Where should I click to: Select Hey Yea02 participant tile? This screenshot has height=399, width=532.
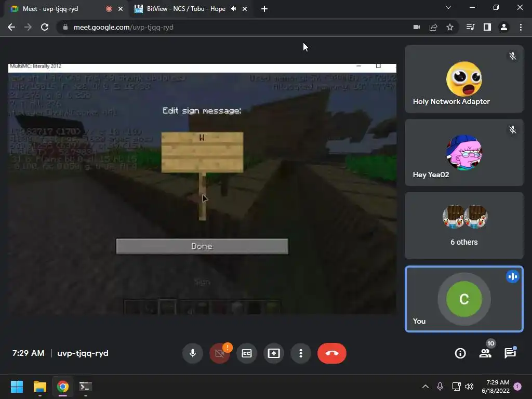coord(464,152)
